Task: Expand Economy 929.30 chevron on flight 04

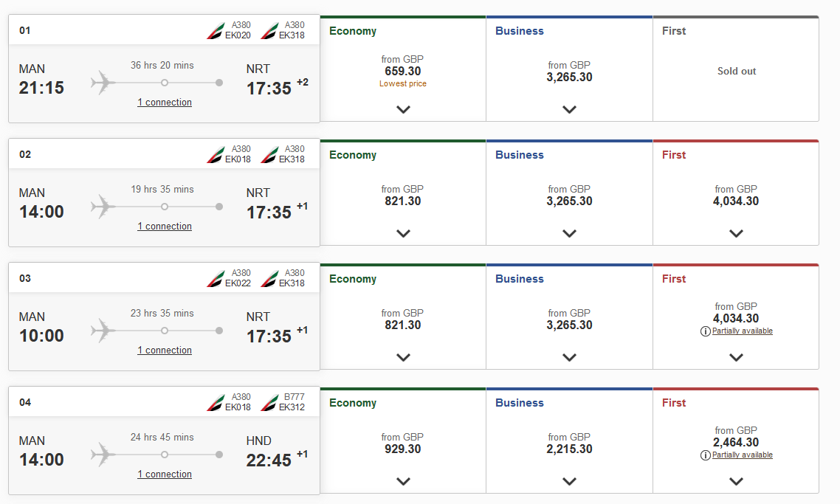Action: pos(404,482)
